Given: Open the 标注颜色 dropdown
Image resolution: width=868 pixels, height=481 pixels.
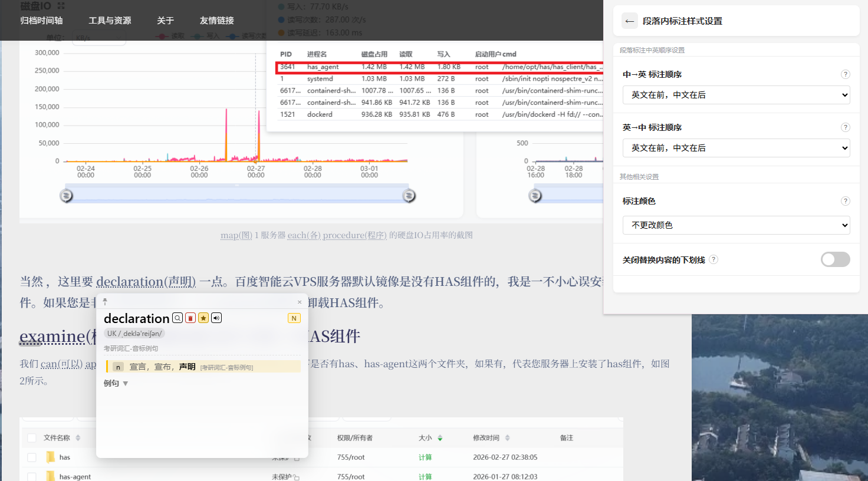Looking at the screenshot, I should 736,225.
